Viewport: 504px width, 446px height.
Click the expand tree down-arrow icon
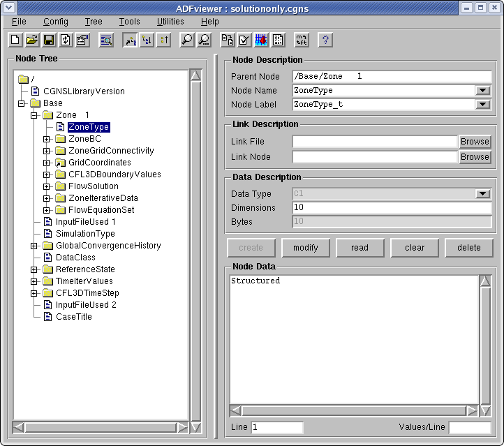[147, 40]
